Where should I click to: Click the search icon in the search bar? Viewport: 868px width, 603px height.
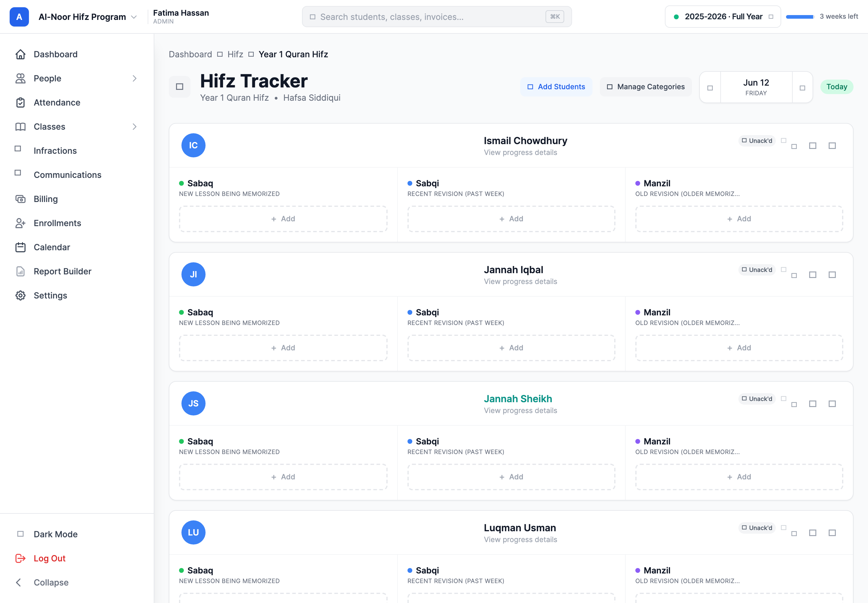pos(313,17)
